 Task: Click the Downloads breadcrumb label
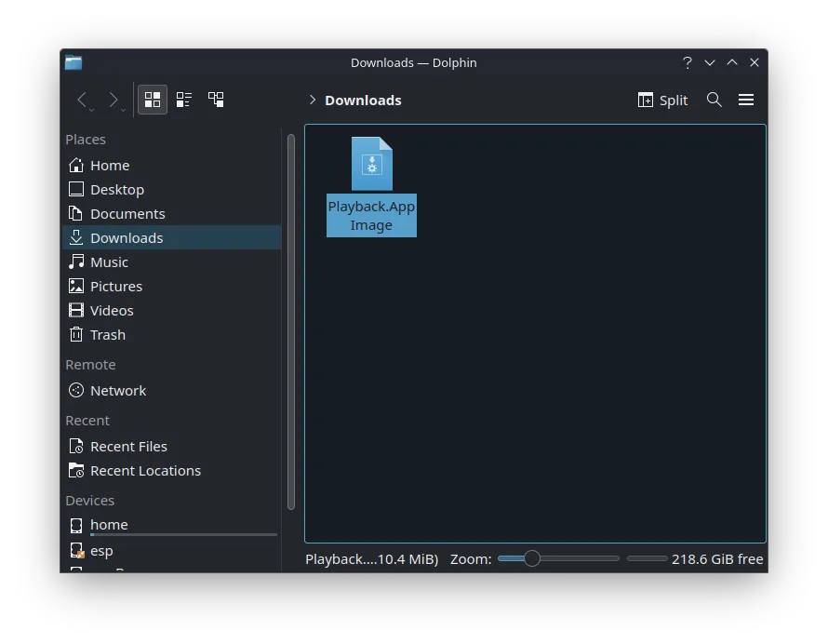(362, 100)
